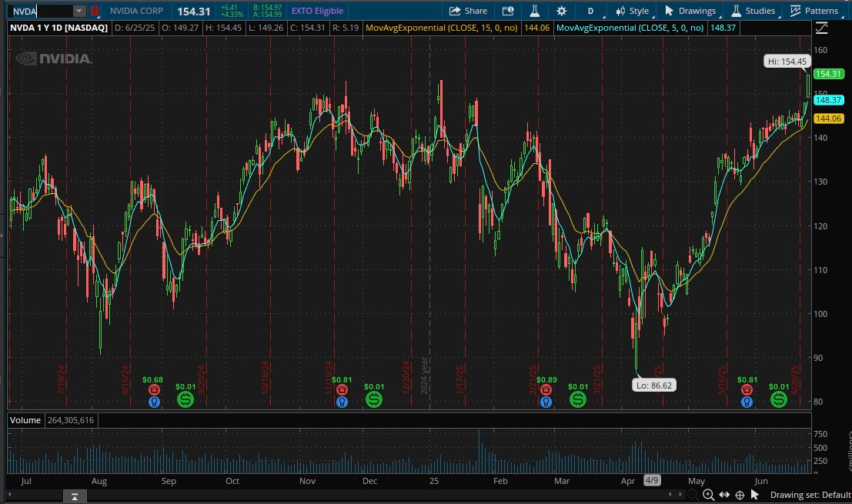Click the O: 149.27 open value
This screenshot has height=504, width=852.
click(182, 28)
